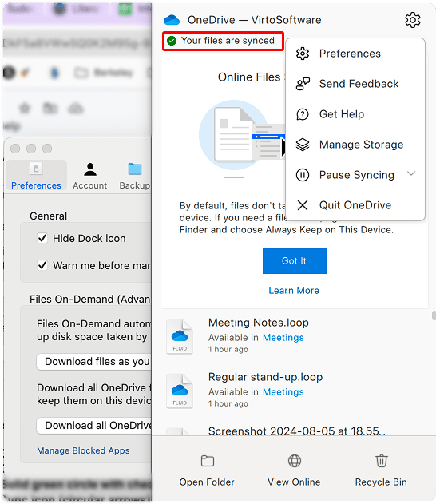This screenshot has width=436, height=504.
Task: Click the Meeting Notes.loop file icon
Action: click(180, 336)
